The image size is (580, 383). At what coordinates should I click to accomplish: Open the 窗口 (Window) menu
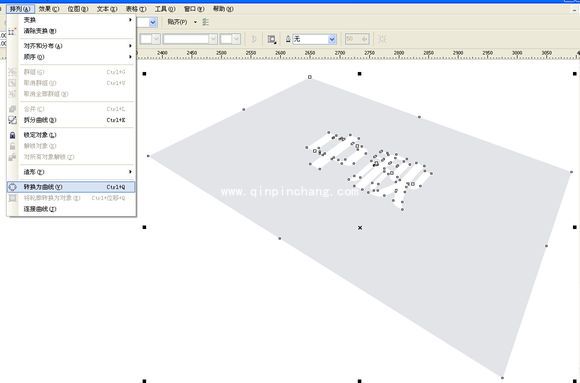coord(194,9)
